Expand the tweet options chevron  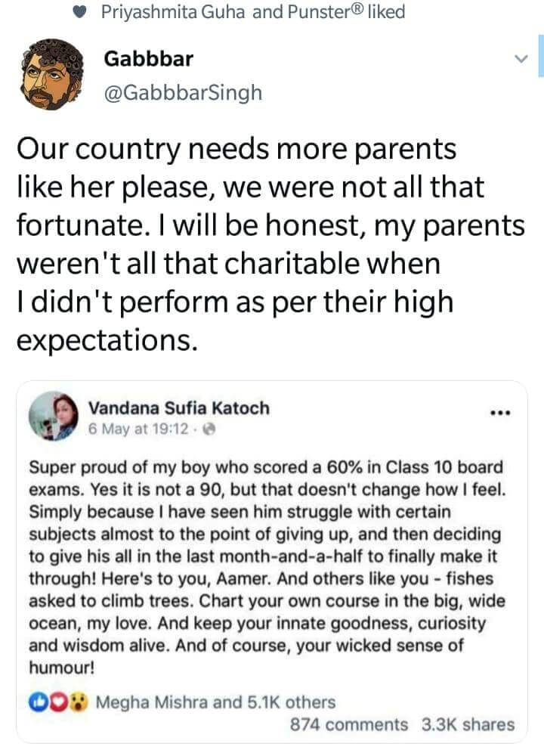coord(519,58)
